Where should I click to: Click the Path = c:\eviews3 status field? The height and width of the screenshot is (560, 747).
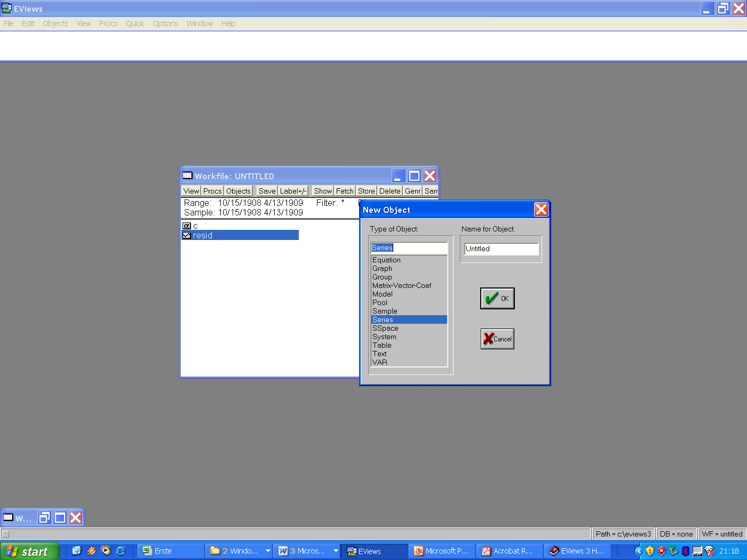(x=623, y=534)
